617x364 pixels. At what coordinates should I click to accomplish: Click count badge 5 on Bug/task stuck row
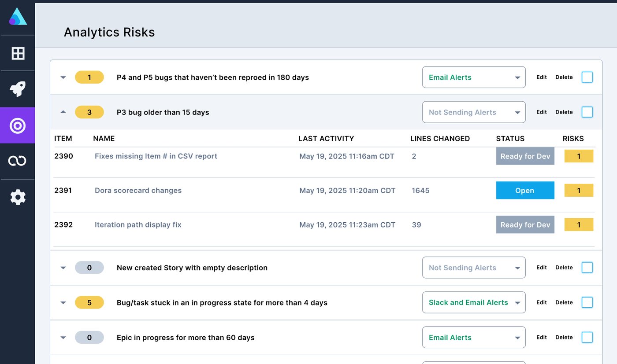pyautogui.click(x=89, y=302)
